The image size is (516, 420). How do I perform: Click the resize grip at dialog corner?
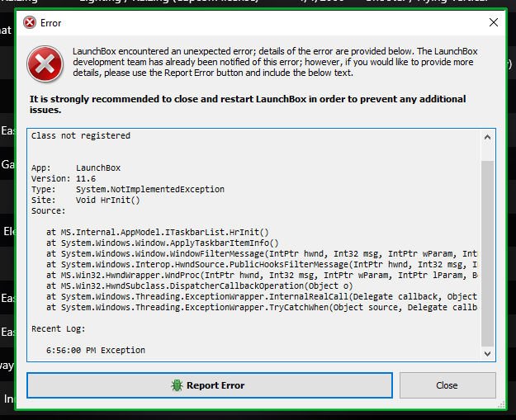tap(501, 405)
